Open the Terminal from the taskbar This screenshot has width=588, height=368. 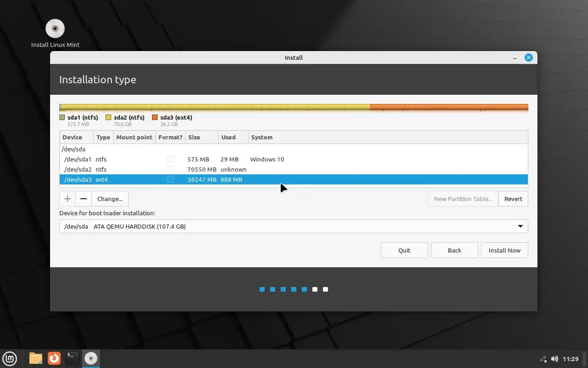click(x=73, y=358)
